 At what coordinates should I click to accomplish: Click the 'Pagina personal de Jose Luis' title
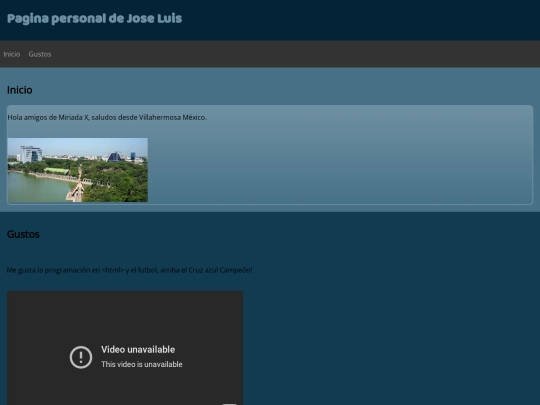click(94, 19)
